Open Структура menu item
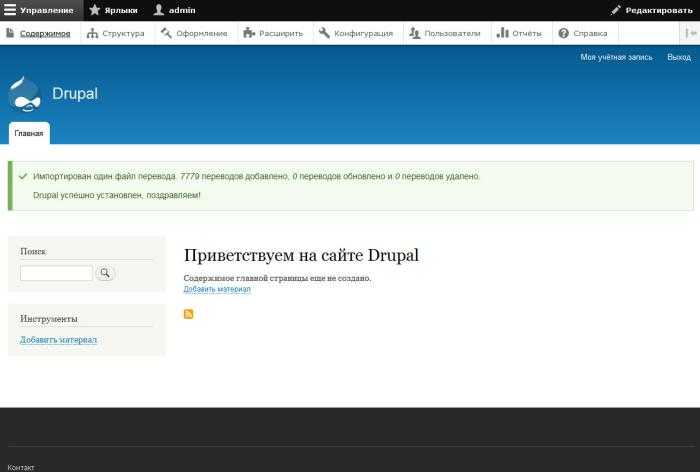 (x=123, y=33)
